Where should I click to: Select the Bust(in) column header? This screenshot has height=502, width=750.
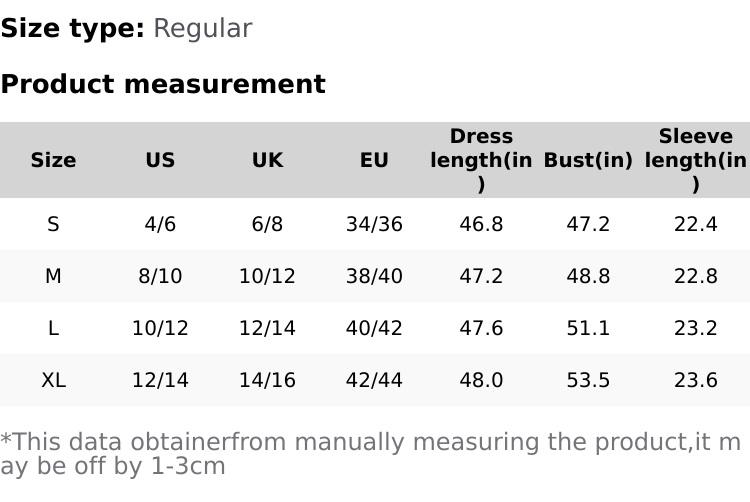588,160
